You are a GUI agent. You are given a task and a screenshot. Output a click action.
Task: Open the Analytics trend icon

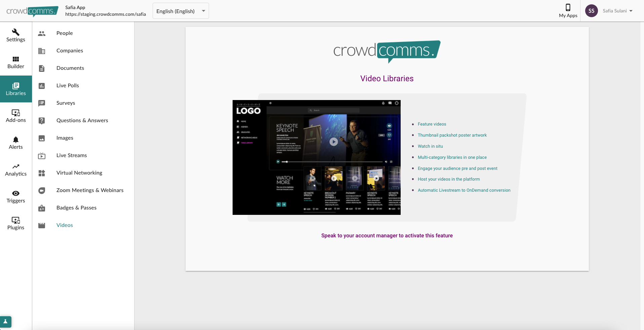pyautogui.click(x=16, y=167)
